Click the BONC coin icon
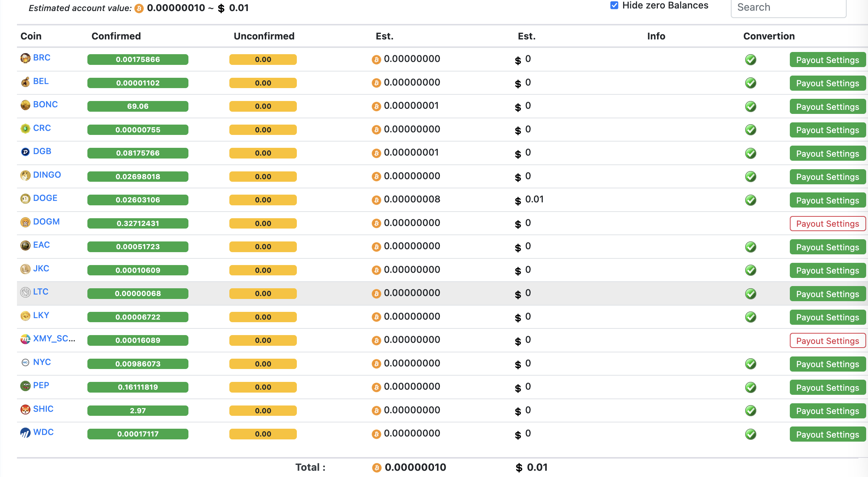The image size is (868, 477). pyautogui.click(x=25, y=105)
